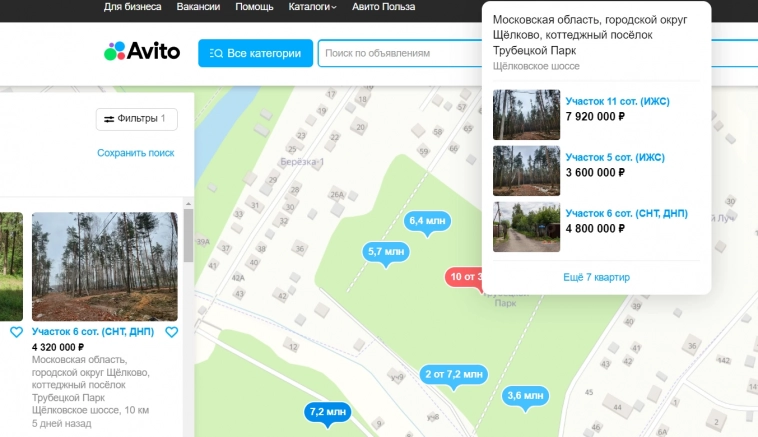This screenshot has height=437, width=758.
Task: Open thumbnail of the 7 920 000 ₽ plot
Action: tap(526, 115)
